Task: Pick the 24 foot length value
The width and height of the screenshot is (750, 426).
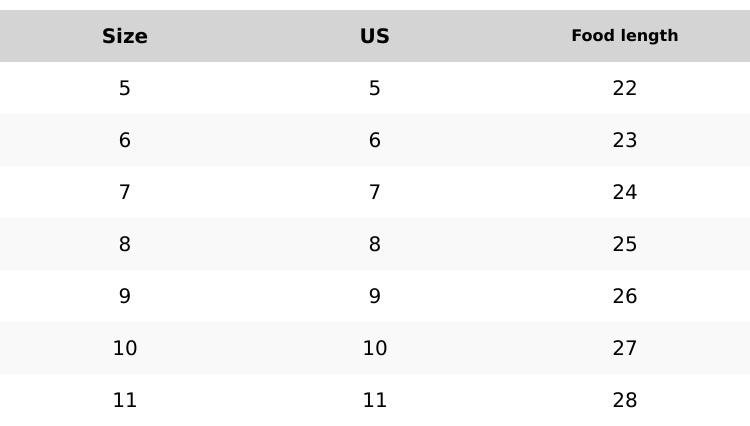Action: [625, 192]
